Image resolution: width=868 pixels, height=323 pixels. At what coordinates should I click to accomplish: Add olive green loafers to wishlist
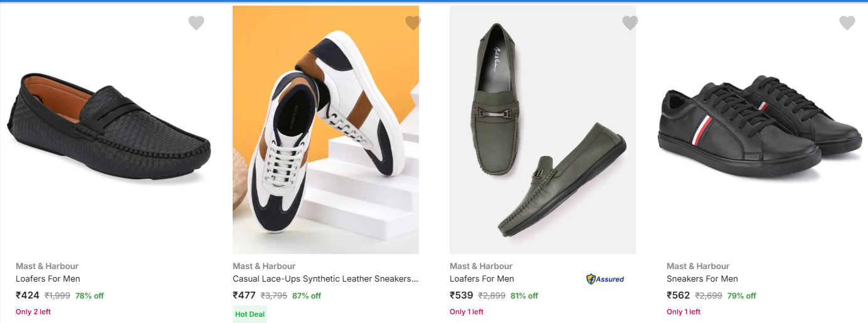pyautogui.click(x=630, y=23)
